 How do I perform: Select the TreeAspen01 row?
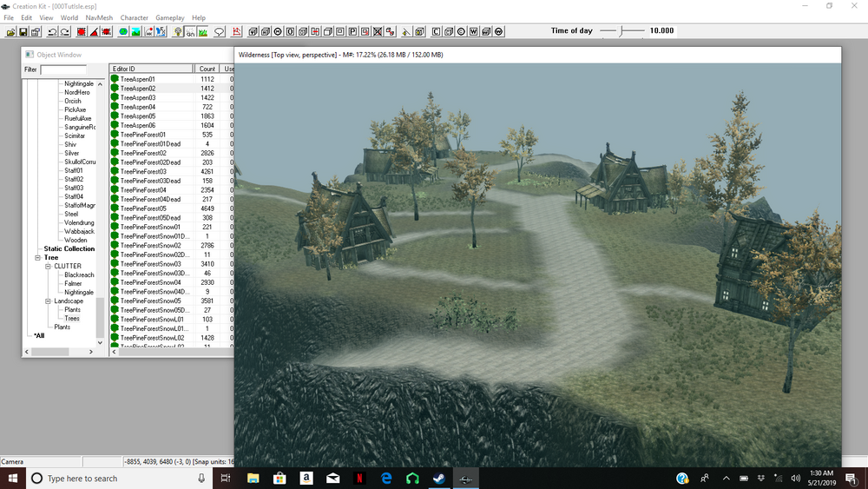pos(172,79)
